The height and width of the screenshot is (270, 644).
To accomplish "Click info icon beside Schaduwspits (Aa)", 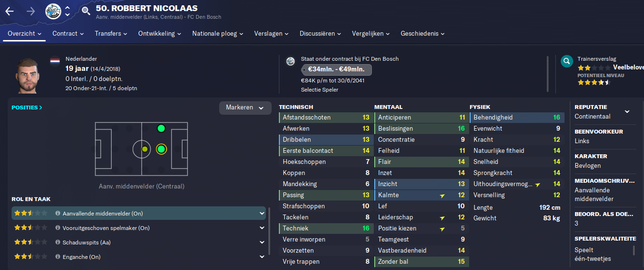I will [x=58, y=243].
